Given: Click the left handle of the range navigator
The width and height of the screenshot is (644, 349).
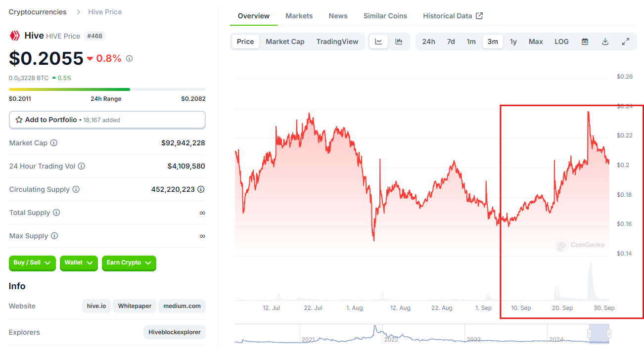Looking at the screenshot, I should tap(589, 334).
